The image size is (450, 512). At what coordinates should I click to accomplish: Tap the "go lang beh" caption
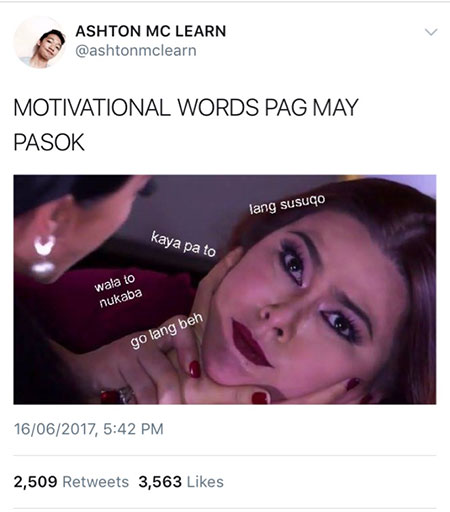pyautogui.click(x=167, y=331)
